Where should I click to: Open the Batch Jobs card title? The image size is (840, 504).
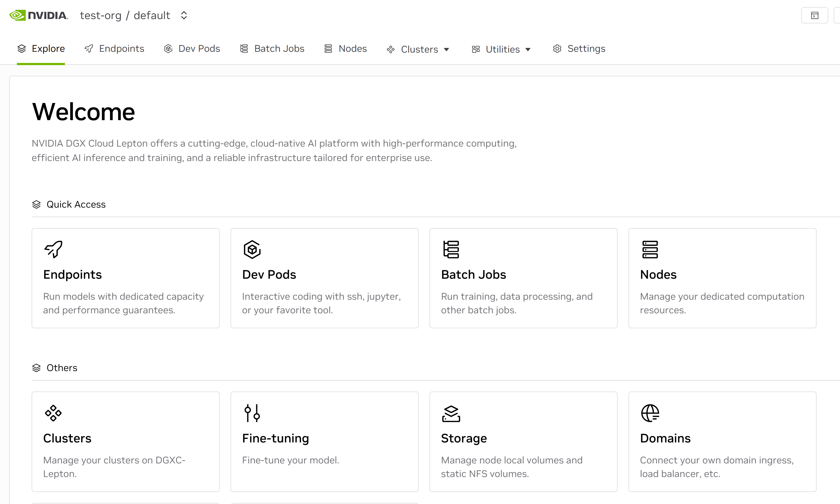coord(473,274)
